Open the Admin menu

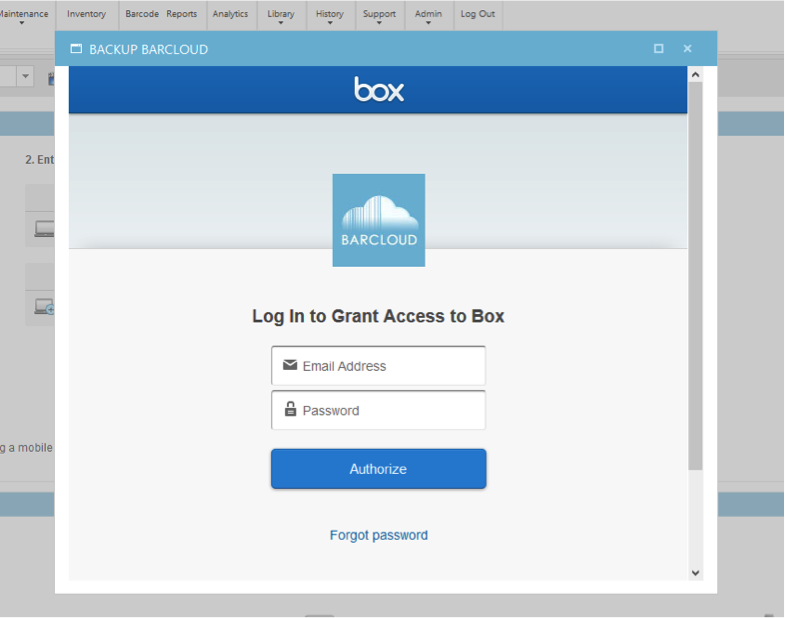428,14
